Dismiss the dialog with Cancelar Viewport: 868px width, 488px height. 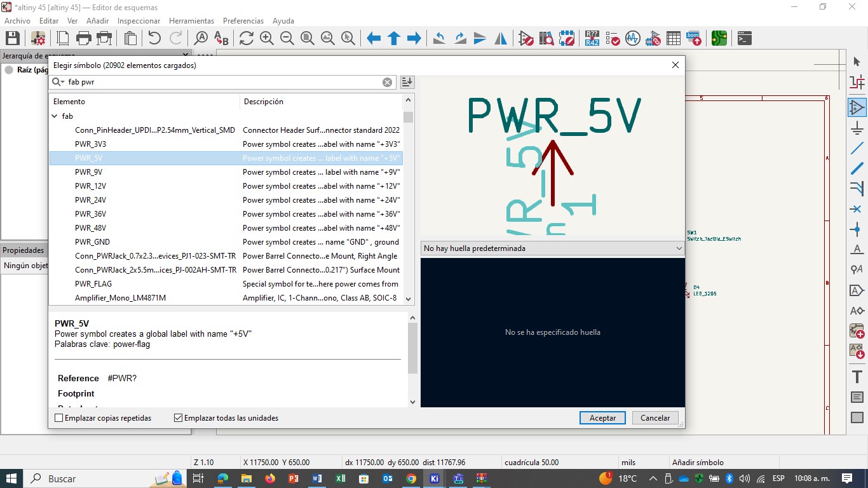[655, 418]
